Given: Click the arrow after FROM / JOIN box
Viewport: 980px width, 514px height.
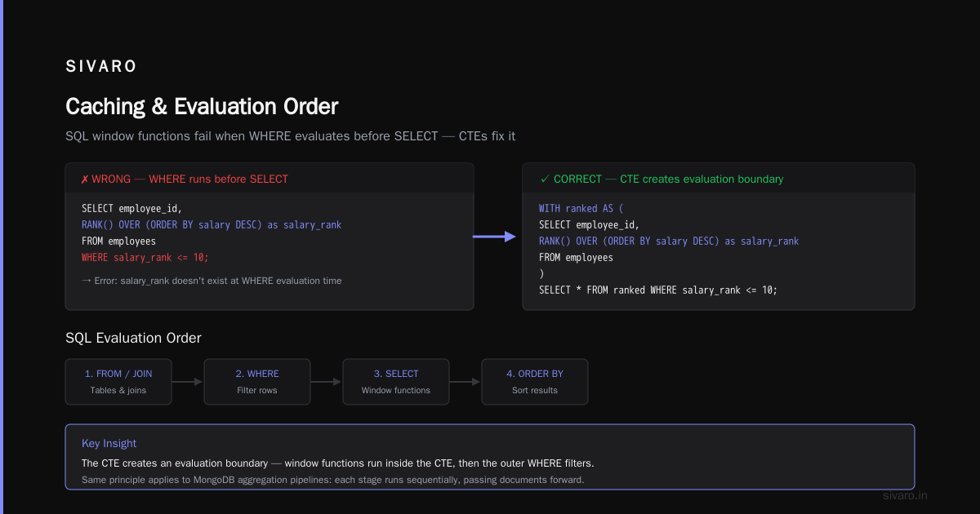Looking at the screenshot, I should pos(187,382).
